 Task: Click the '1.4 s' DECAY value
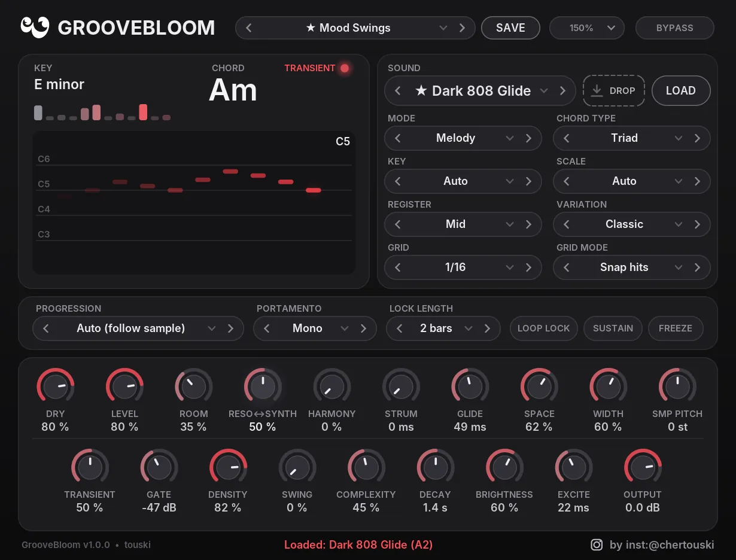435,507
